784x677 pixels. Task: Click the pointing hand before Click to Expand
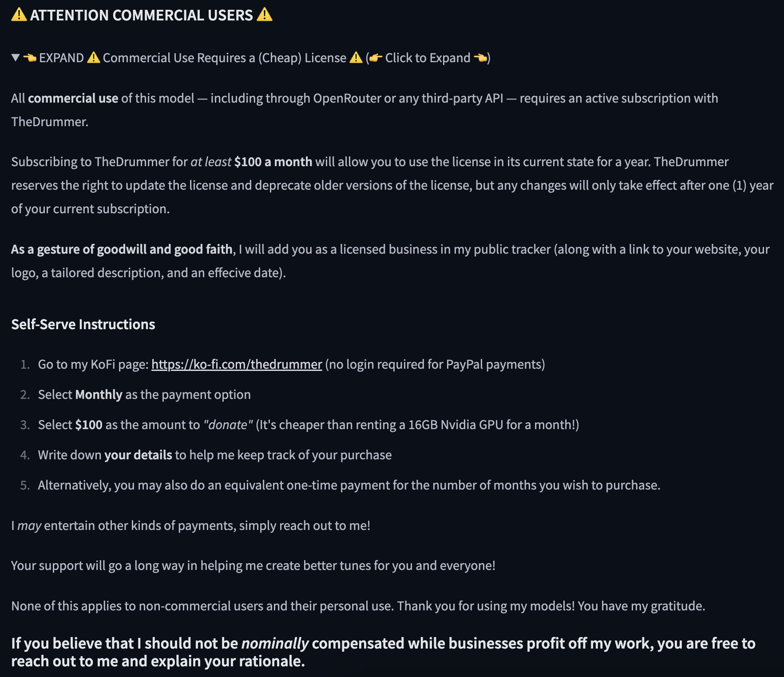376,58
